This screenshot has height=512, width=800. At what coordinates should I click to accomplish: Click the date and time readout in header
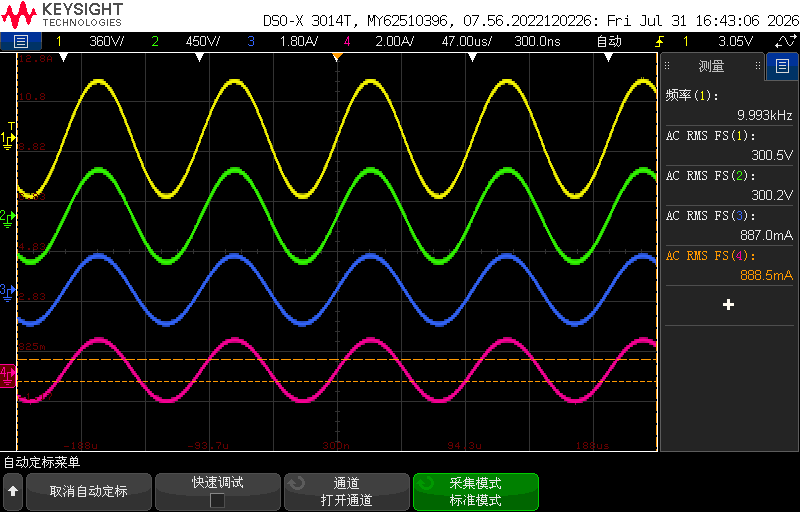[703, 21]
